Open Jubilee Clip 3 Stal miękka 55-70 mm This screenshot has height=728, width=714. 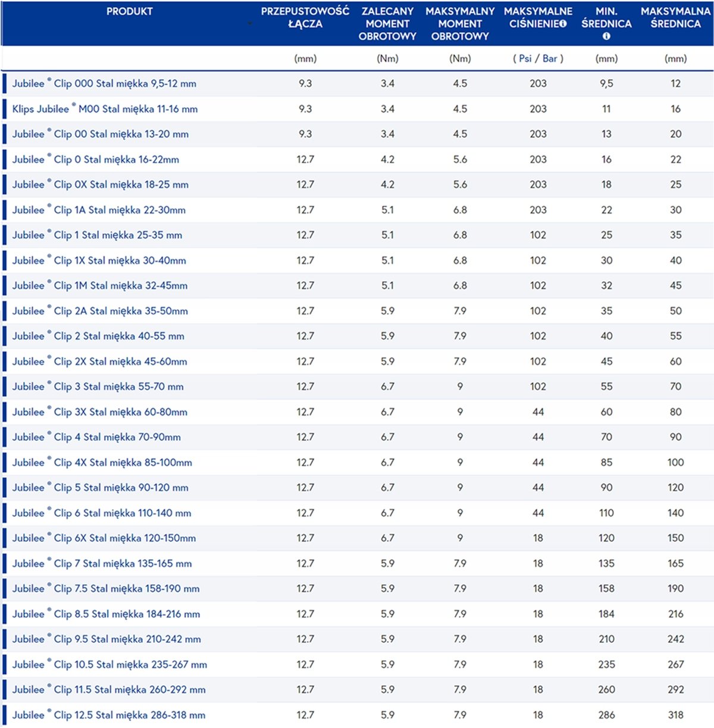(x=98, y=387)
